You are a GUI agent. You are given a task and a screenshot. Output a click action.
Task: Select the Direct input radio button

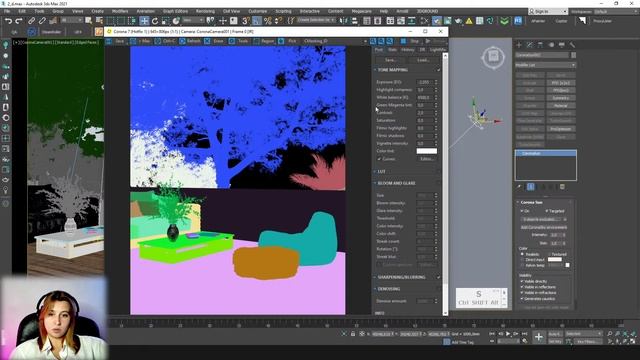click(x=522, y=260)
